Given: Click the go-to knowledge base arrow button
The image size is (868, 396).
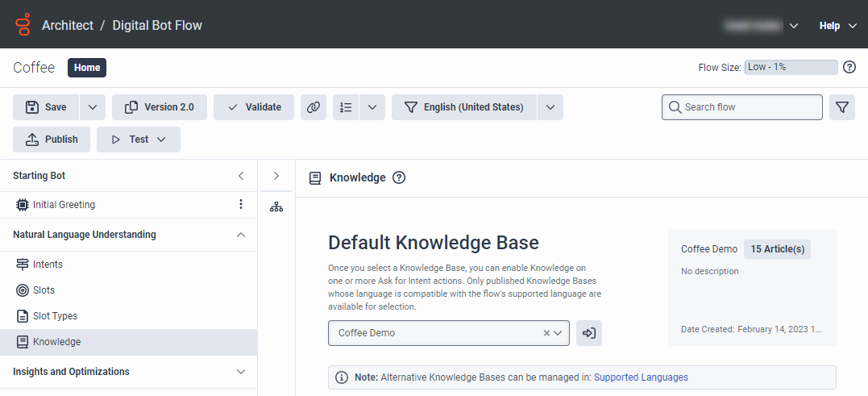Looking at the screenshot, I should (589, 333).
